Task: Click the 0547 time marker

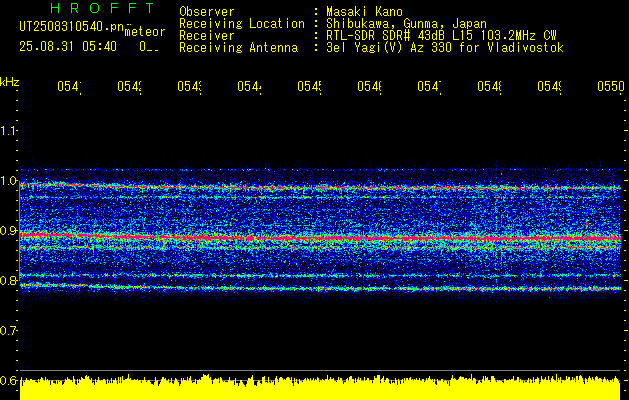Action: (x=430, y=86)
